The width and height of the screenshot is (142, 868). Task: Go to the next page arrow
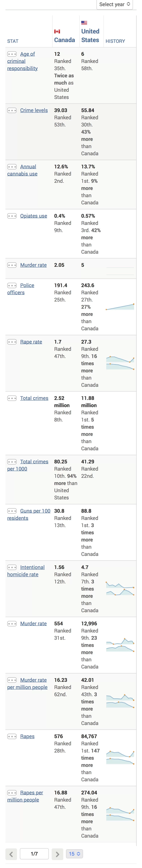coord(57,854)
